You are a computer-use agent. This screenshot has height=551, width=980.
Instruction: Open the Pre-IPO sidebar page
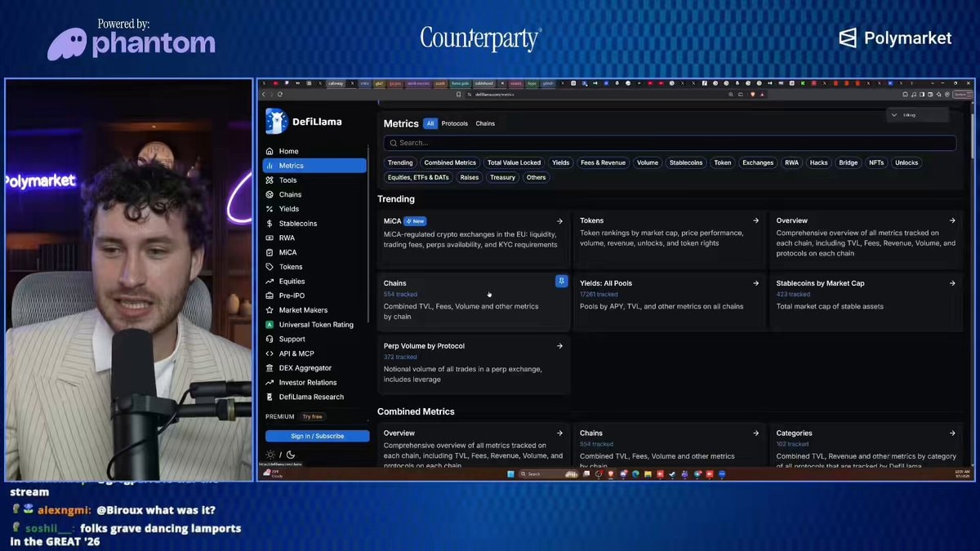pyautogui.click(x=314, y=295)
